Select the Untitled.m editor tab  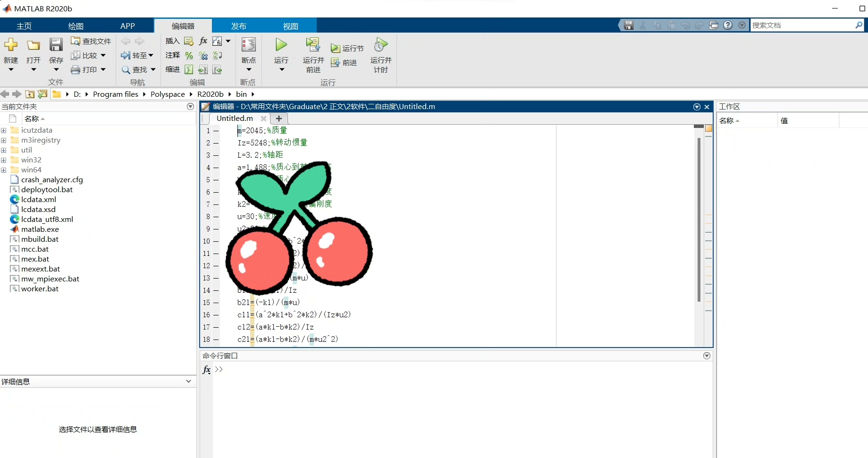(x=235, y=119)
